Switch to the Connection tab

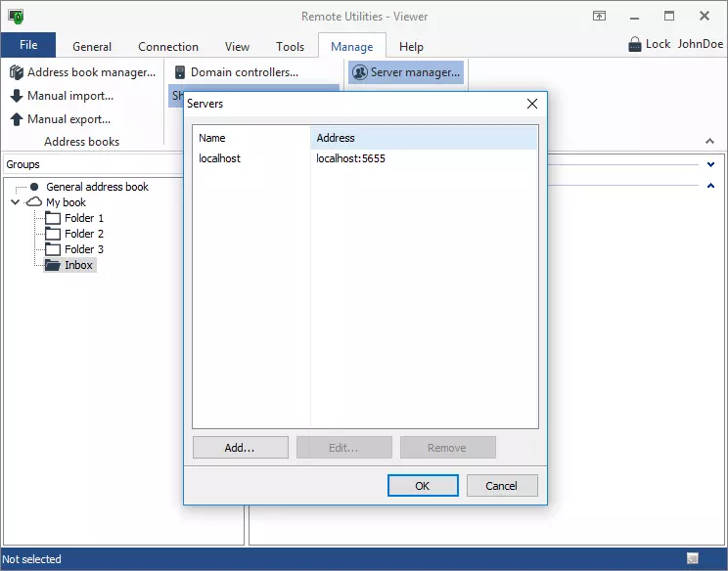click(168, 46)
